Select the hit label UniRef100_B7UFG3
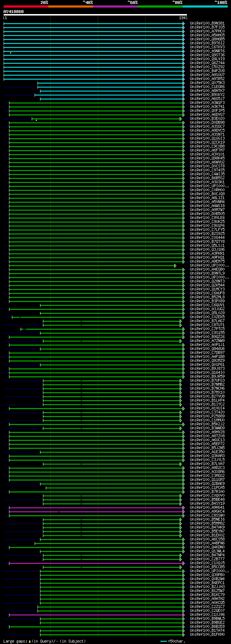 [207, 380]
